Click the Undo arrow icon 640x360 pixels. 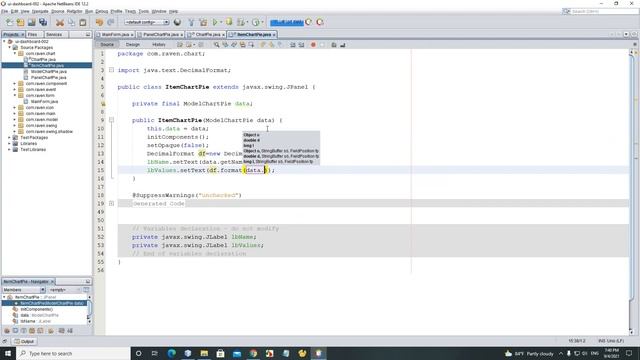pos(99,22)
